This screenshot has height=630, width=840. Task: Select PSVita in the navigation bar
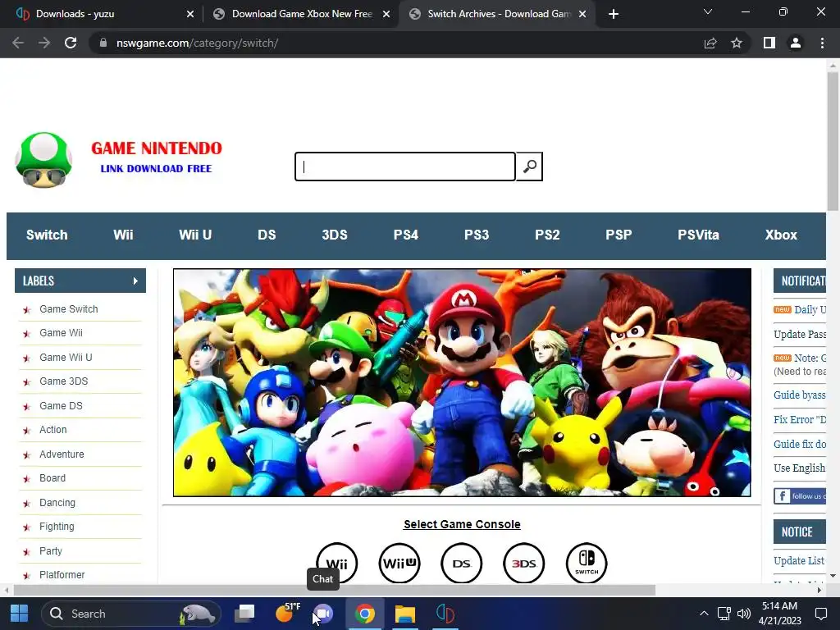(x=699, y=235)
